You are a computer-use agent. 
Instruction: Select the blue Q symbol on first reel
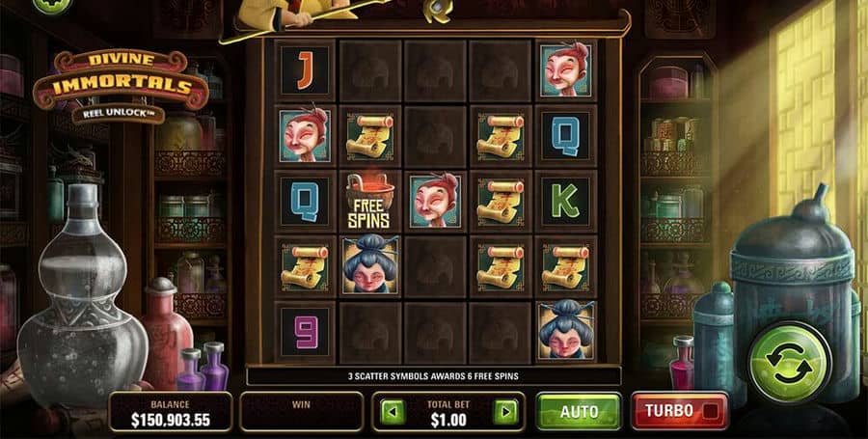(x=305, y=202)
